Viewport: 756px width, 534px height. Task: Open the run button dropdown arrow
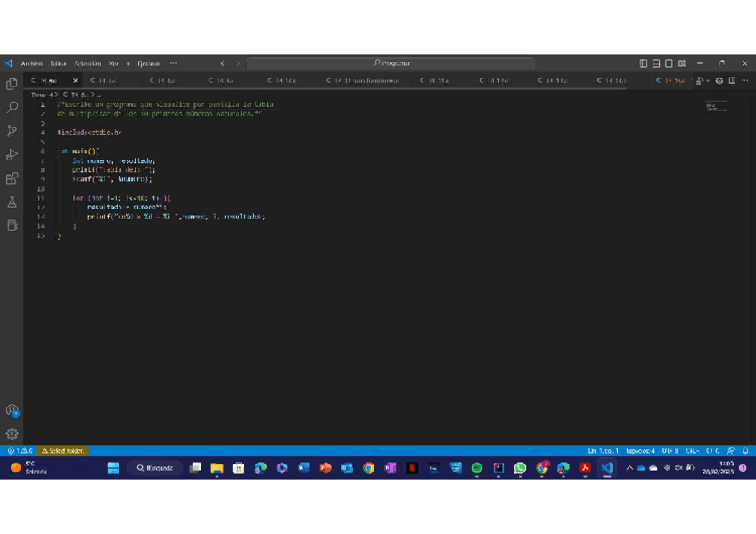(x=708, y=81)
